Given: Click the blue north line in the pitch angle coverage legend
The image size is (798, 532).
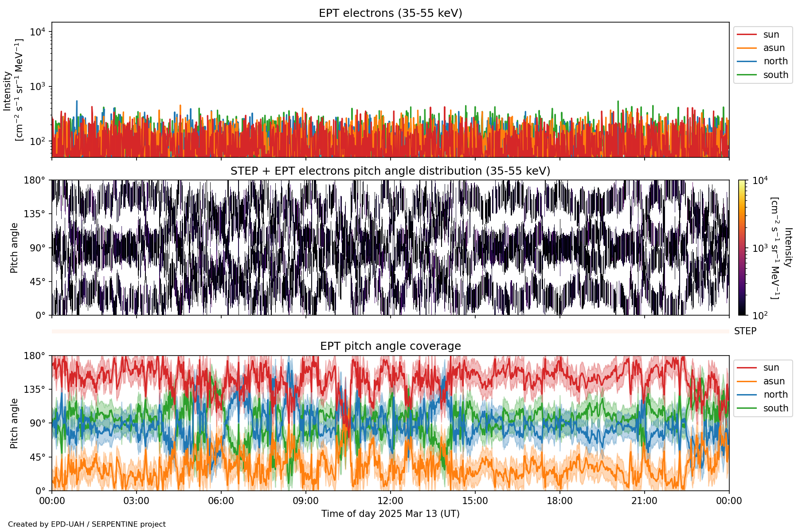Looking at the screenshot, I should [x=747, y=395].
